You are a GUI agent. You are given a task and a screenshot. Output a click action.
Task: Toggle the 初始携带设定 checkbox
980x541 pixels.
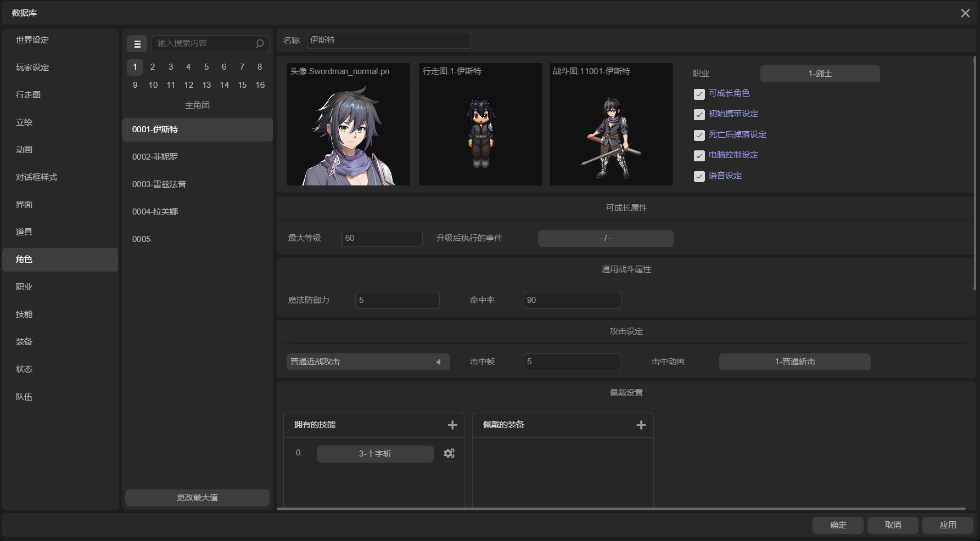point(699,114)
